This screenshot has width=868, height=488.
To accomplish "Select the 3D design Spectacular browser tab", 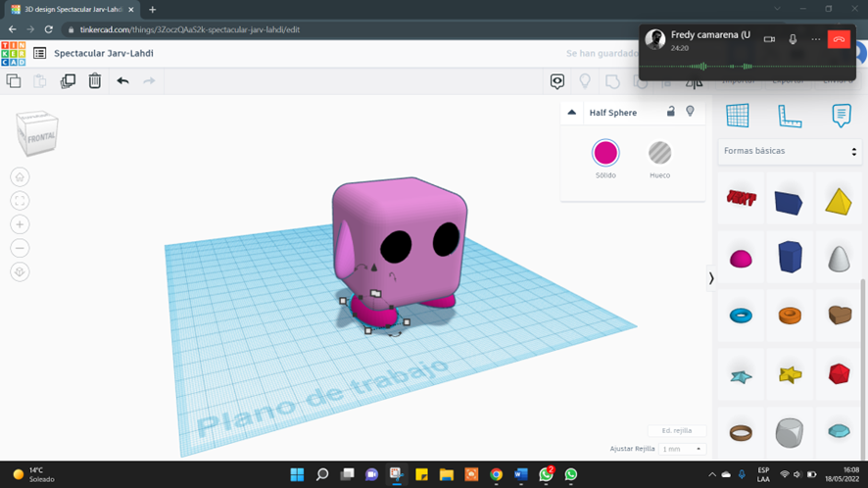I will pyautogui.click(x=73, y=10).
